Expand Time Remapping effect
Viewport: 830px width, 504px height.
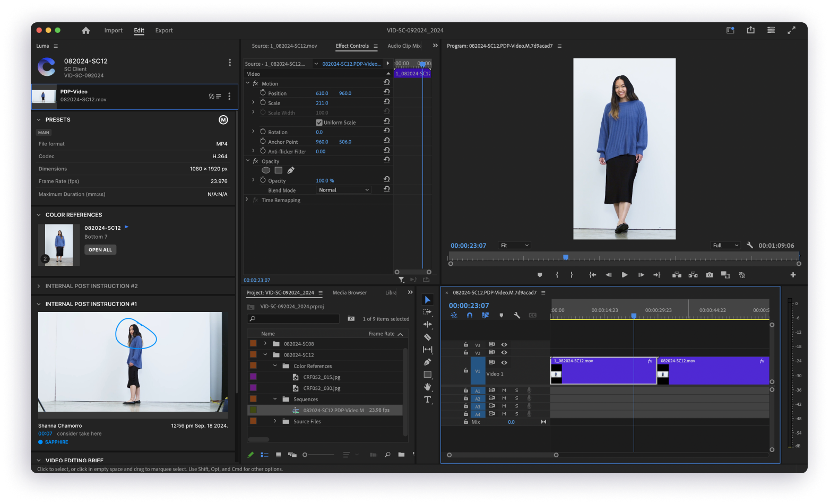(247, 199)
